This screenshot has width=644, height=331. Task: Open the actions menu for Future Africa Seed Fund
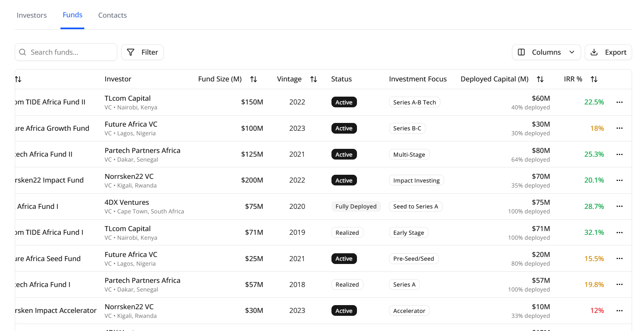619,258
